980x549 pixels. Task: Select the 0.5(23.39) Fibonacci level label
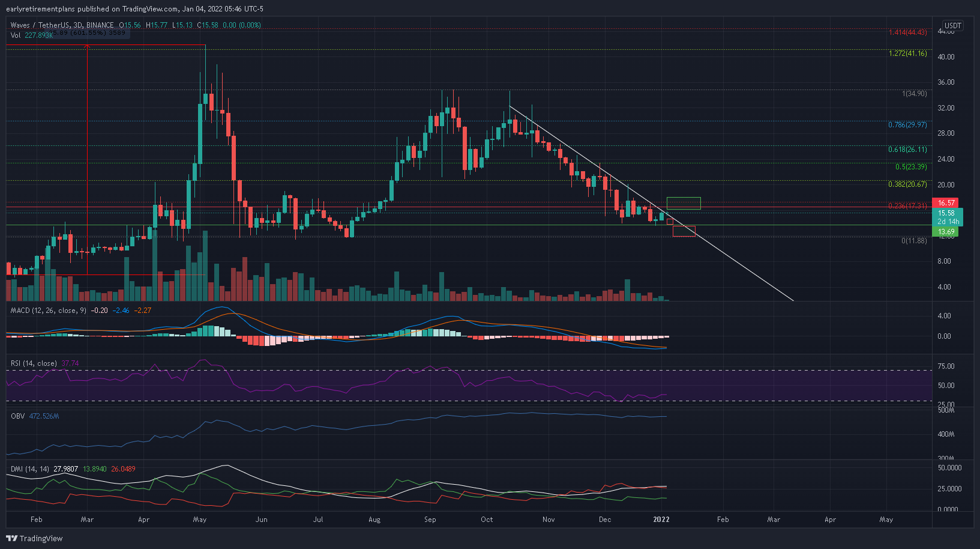tap(911, 167)
